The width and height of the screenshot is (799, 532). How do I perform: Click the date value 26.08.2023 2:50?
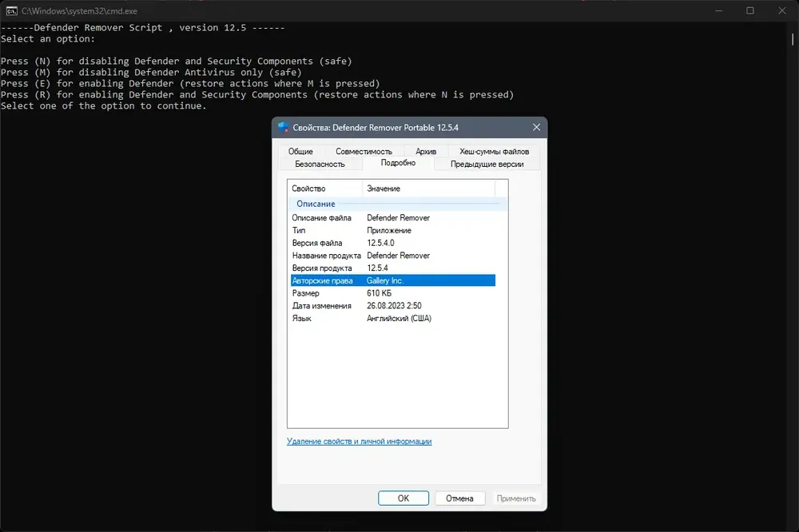(395, 306)
